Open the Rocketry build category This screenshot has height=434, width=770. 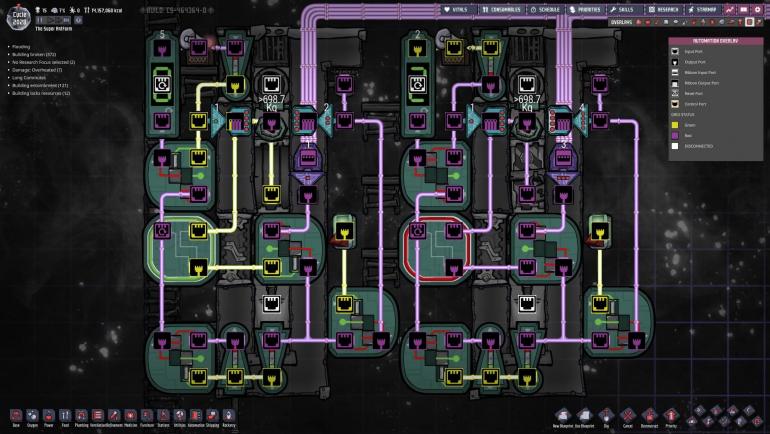point(229,417)
